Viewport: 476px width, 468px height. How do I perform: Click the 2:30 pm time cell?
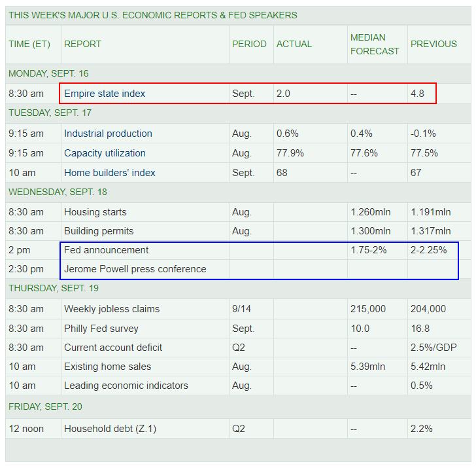click(25, 269)
